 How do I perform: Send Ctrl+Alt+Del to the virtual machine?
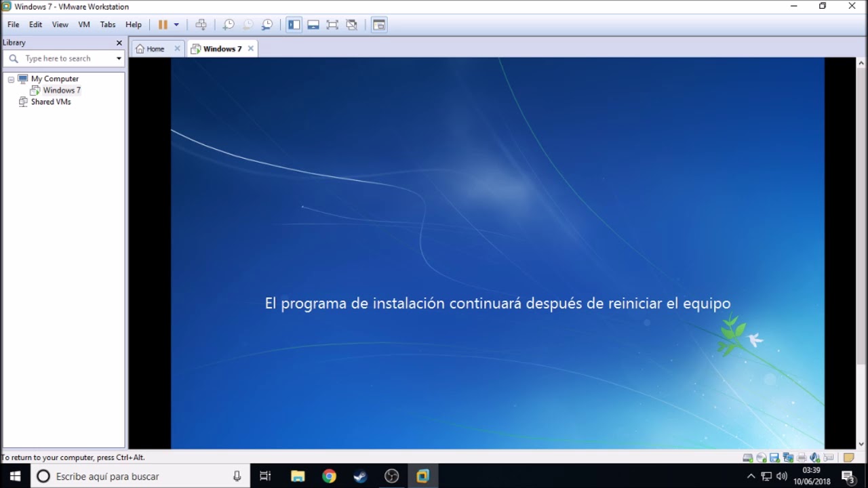click(201, 24)
